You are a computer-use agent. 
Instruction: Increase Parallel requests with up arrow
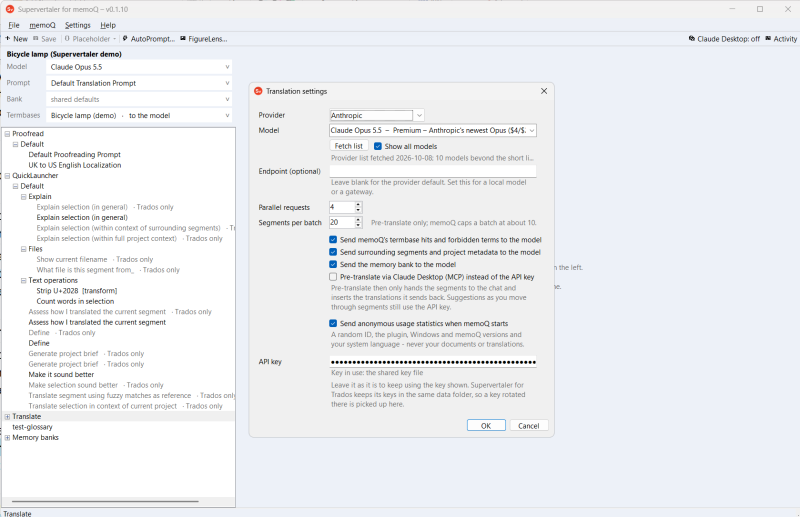(358, 205)
